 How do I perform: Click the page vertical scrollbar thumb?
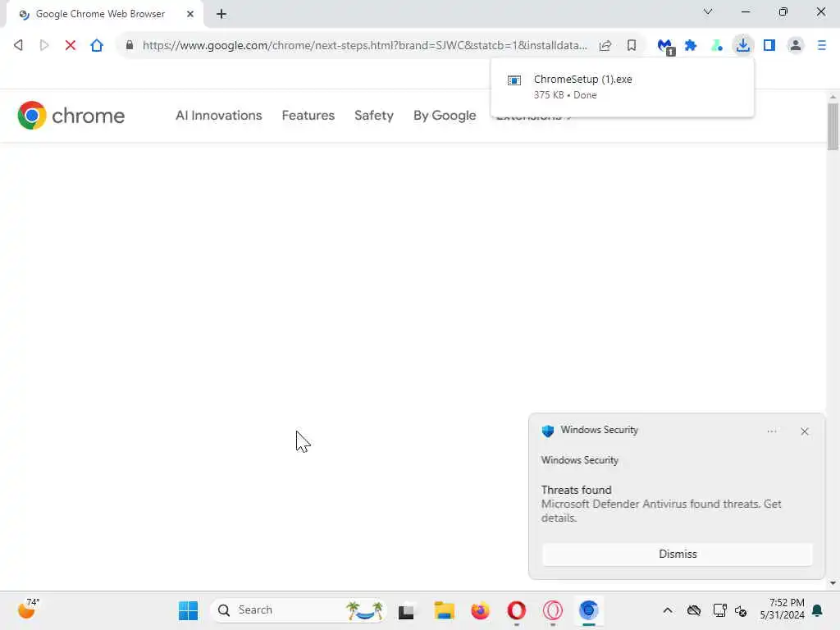(x=833, y=126)
